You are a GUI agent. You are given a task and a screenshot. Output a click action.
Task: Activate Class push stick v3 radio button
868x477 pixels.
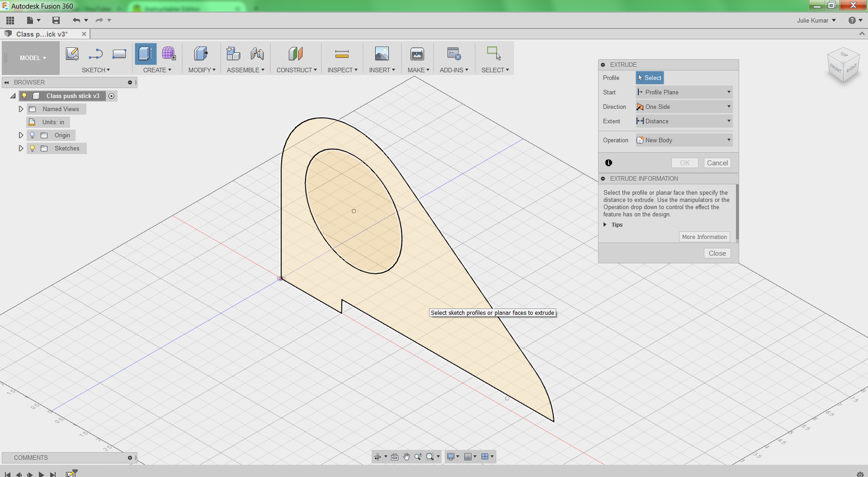click(112, 96)
